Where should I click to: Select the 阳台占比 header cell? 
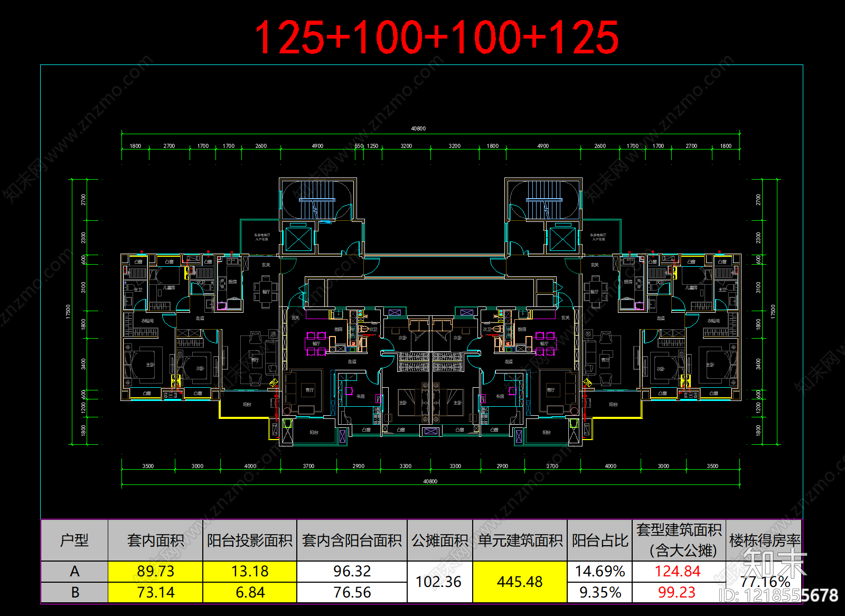(x=600, y=540)
